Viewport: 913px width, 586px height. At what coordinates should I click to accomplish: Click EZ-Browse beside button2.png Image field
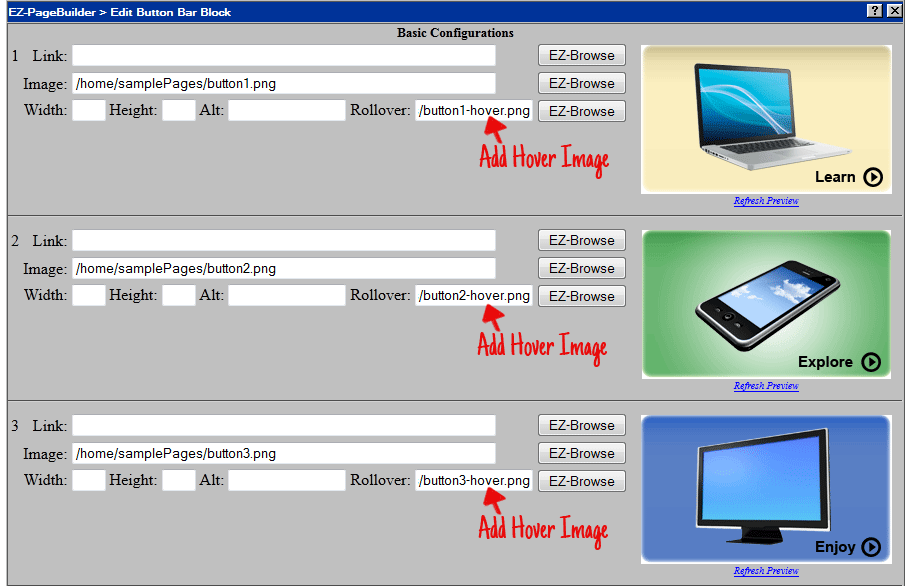[x=582, y=269]
